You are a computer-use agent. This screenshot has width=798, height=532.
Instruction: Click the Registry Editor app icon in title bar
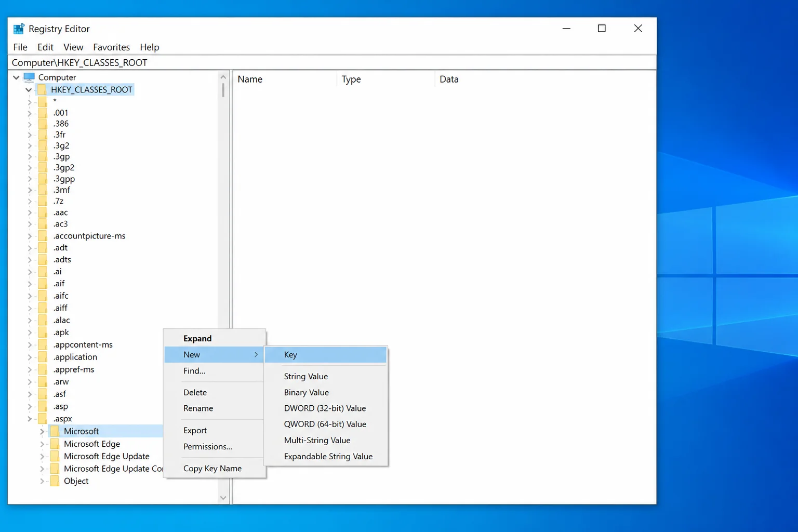pos(19,29)
